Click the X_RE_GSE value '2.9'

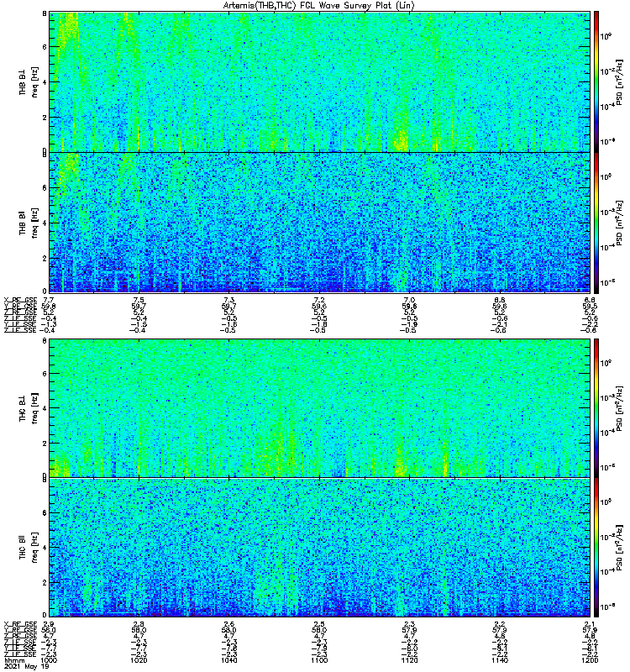[x=49, y=624]
